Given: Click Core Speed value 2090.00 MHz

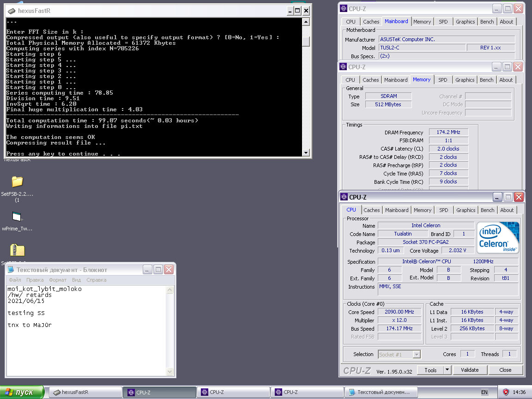Looking at the screenshot, I should [x=399, y=312].
